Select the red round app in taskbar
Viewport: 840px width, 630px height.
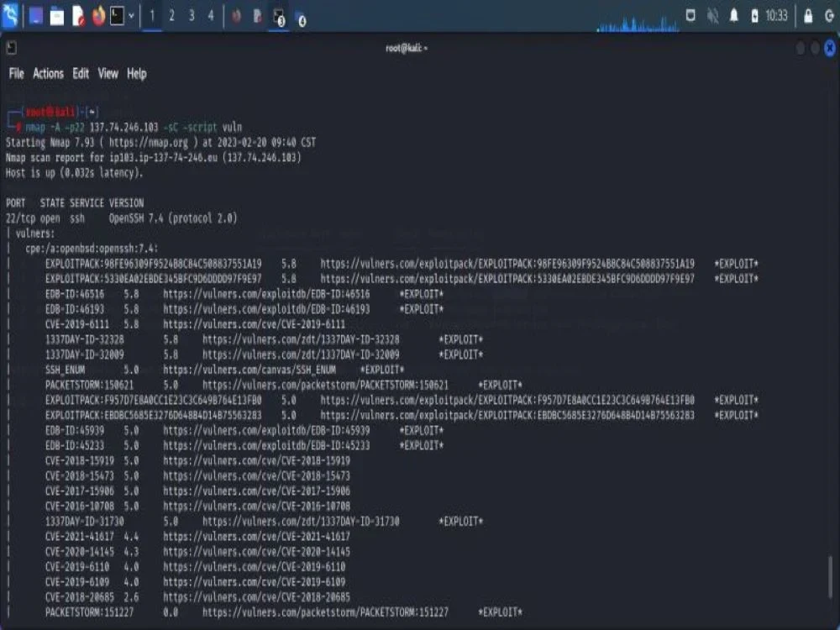pos(236,17)
